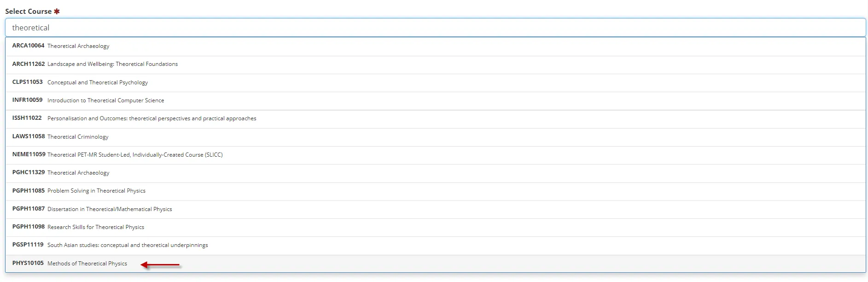Pick Research Skills for Theoretical Physics

(x=96, y=227)
